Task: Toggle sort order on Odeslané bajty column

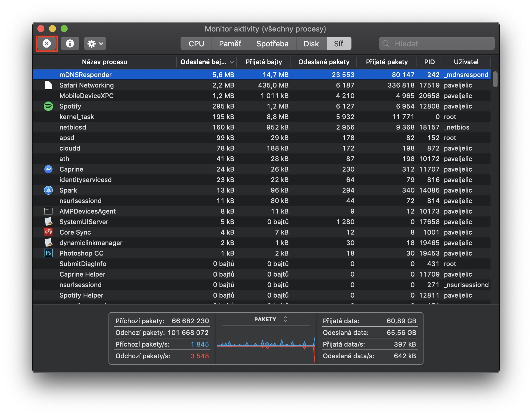Action: tap(206, 62)
